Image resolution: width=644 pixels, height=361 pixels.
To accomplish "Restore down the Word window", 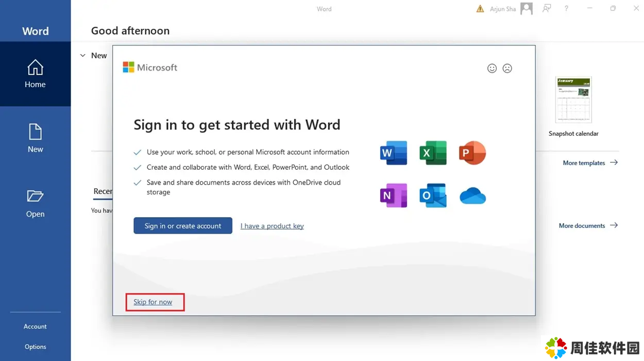I will [613, 8].
